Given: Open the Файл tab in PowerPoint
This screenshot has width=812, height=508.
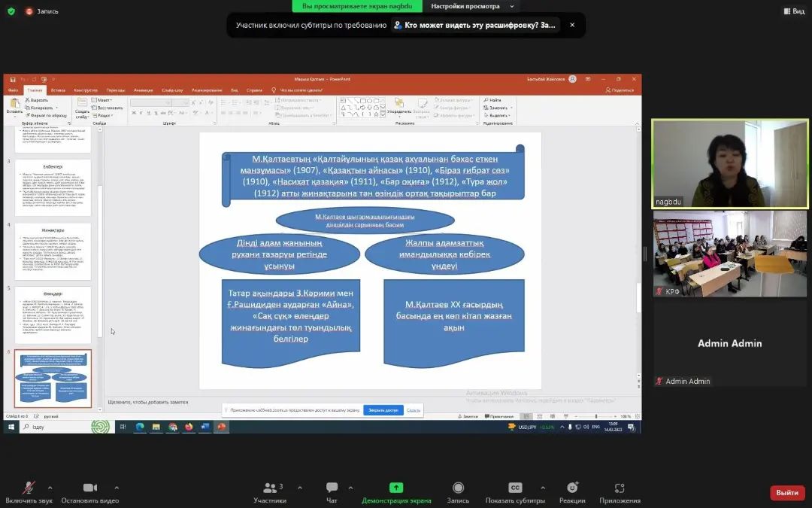Looking at the screenshot, I should [13, 90].
